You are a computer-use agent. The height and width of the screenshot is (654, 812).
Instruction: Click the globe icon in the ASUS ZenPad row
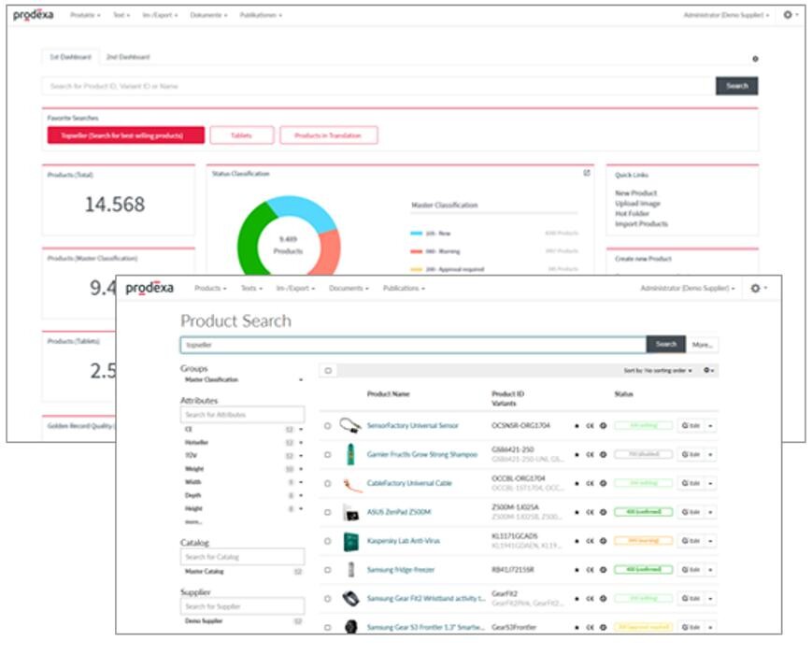(x=603, y=512)
